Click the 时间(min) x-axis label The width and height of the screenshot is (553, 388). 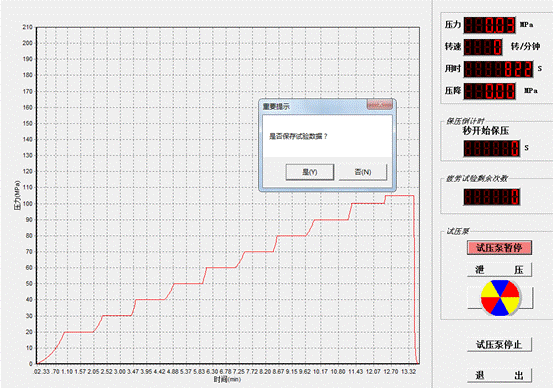coord(227,380)
